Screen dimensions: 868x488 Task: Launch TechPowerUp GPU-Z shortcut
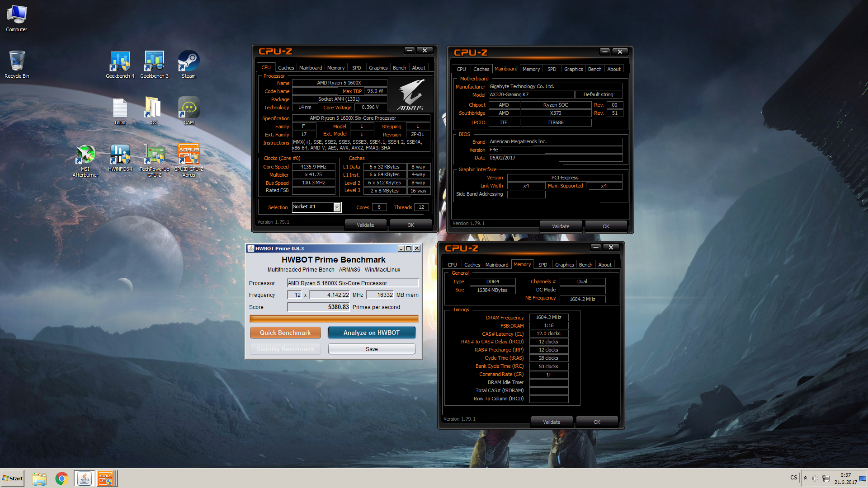pos(154,161)
